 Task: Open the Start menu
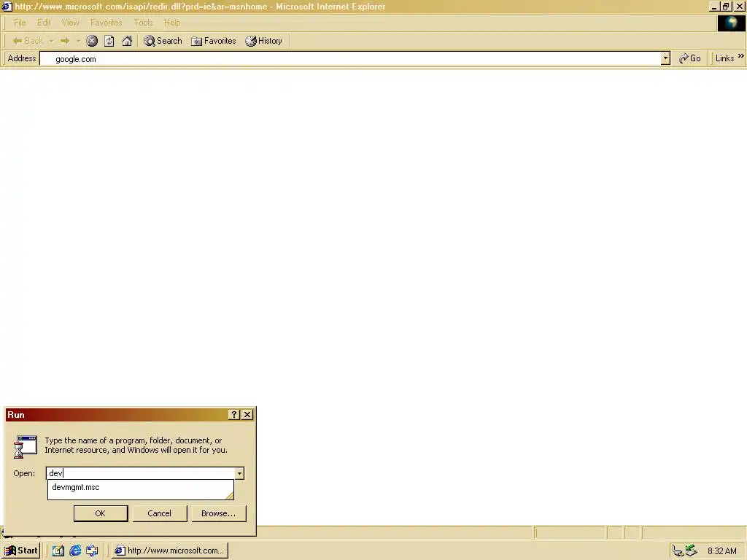[x=21, y=551]
